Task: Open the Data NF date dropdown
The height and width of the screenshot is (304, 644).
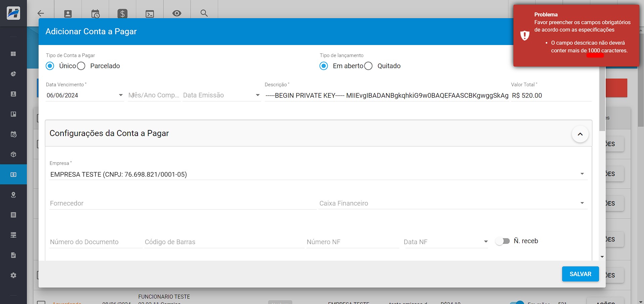Action: click(x=446, y=242)
